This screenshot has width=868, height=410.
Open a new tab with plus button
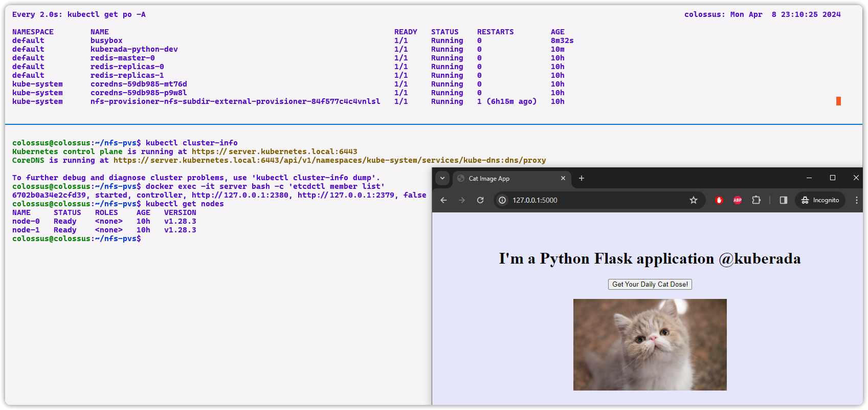(x=581, y=178)
